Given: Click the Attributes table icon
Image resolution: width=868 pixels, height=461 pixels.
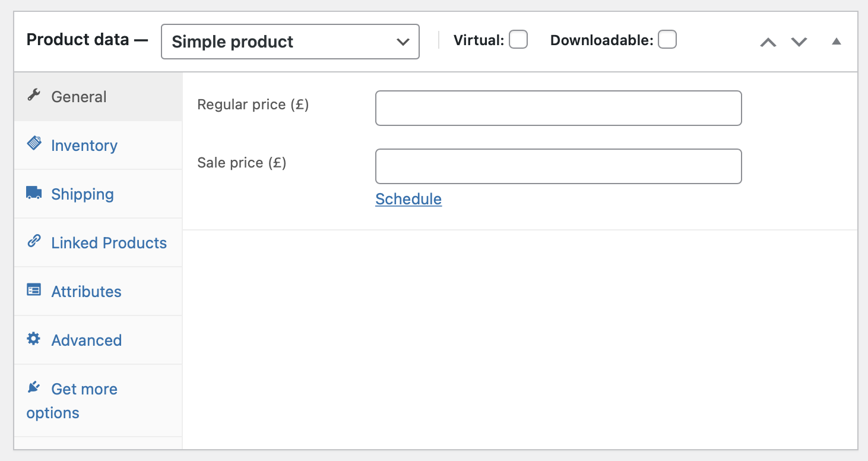Looking at the screenshot, I should tap(34, 290).
